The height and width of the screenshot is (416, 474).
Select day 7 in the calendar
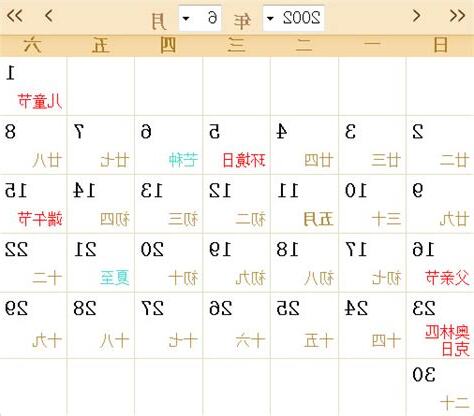101,145
